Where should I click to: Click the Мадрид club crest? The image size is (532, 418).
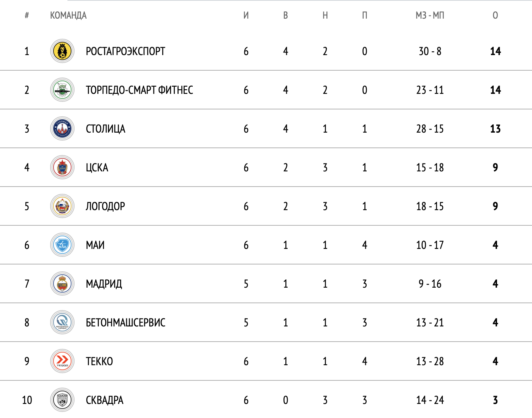tap(62, 284)
